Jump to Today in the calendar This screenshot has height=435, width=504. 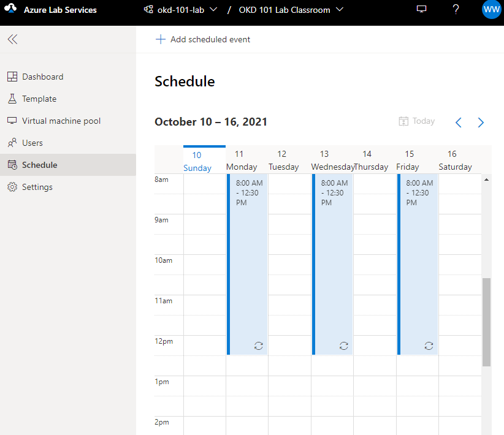[417, 121]
